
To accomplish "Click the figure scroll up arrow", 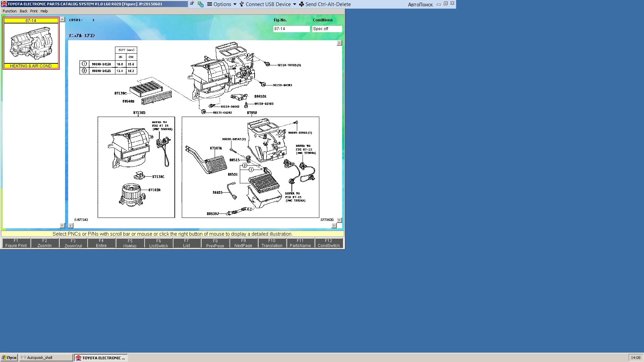I will tap(339, 43).
